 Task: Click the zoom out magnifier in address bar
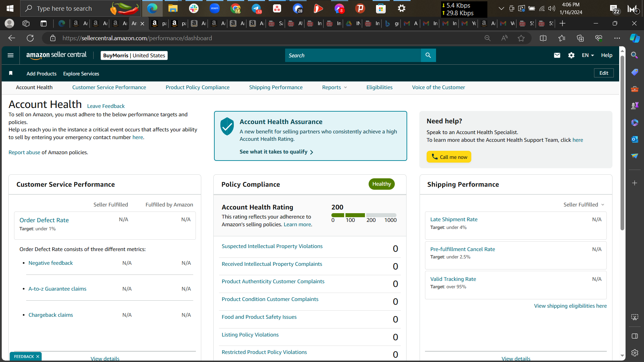tap(488, 38)
